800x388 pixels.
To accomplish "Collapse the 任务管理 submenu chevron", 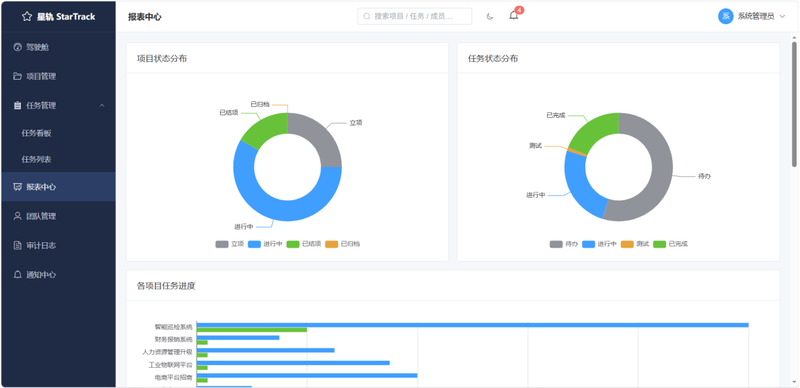I will click(x=102, y=105).
